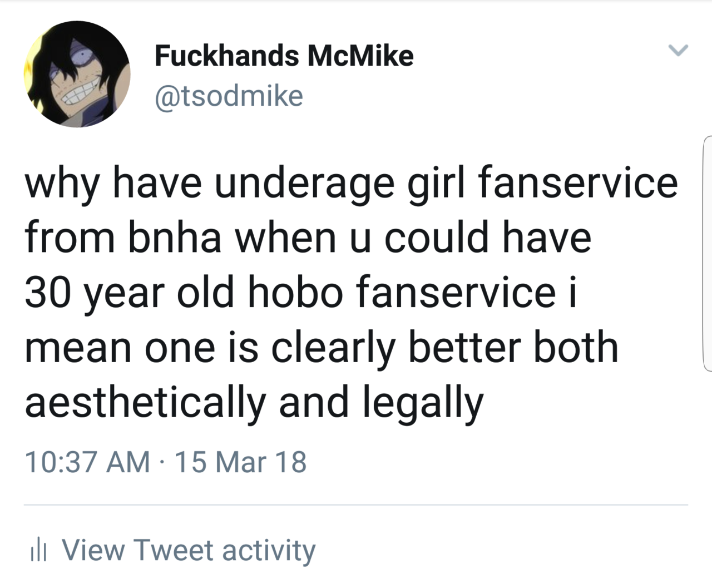Image resolution: width=712 pixels, height=588 pixels.
Task: Click the tweet text first line
Action: pos(351,184)
